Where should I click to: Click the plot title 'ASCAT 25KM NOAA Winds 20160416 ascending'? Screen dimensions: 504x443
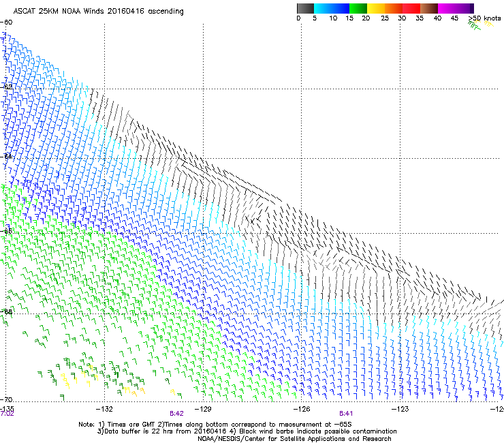coord(98,12)
